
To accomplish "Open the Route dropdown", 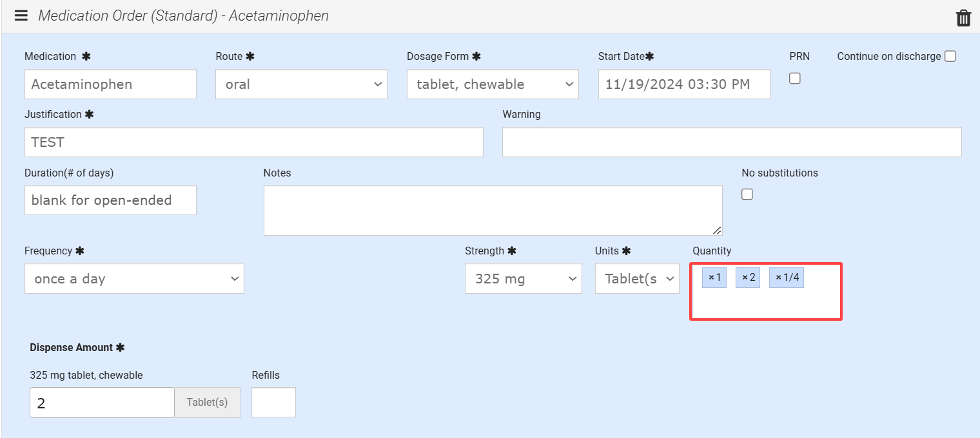I will tap(301, 84).
